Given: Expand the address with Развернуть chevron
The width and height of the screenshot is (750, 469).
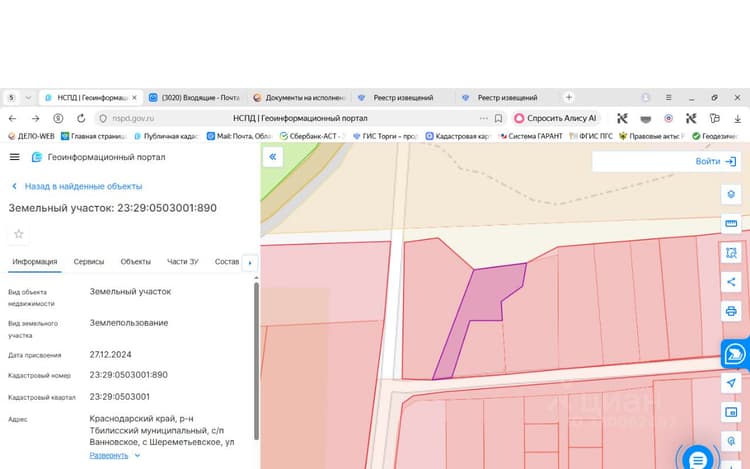Looking at the screenshot, I should [137, 456].
